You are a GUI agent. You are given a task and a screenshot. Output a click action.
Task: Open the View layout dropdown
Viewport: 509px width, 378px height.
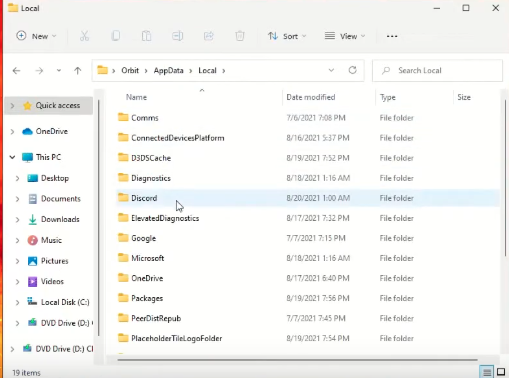pos(345,36)
